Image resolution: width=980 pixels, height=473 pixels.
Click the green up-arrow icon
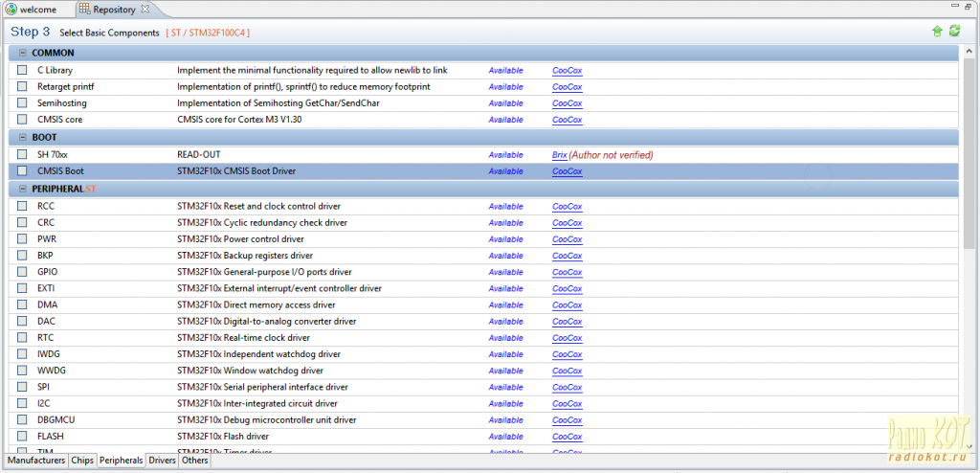pos(937,32)
